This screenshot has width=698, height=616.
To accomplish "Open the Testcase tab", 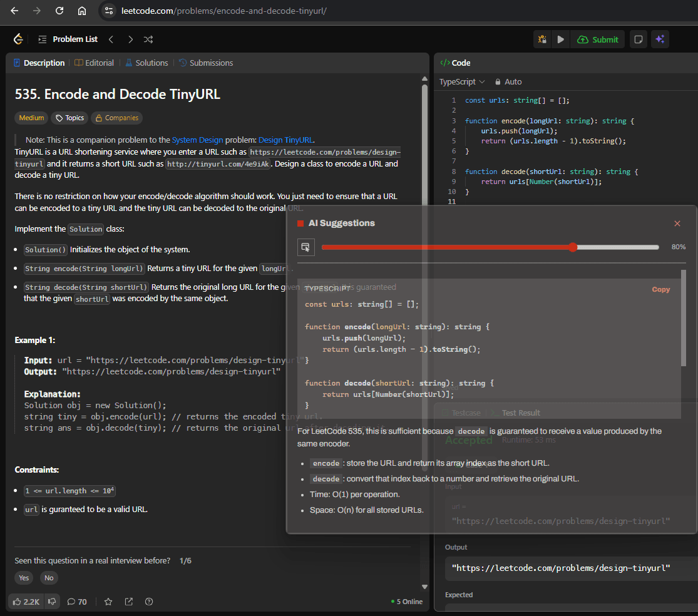I will (461, 413).
